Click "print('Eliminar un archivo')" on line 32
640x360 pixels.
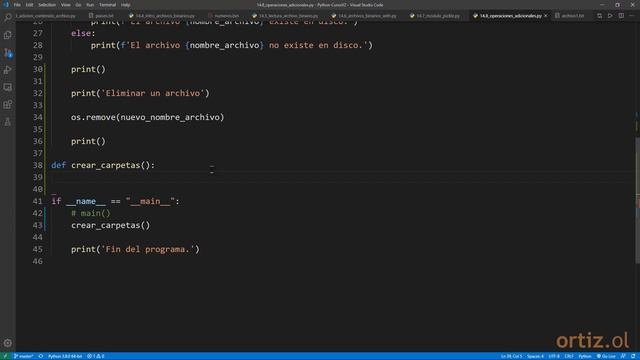tap(140, 93)
